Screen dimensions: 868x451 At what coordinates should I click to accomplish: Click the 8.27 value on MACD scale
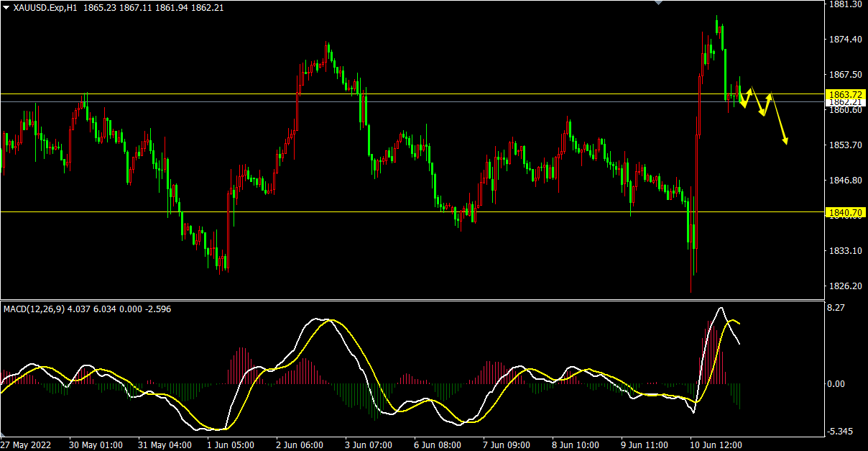tap(837, 308)
